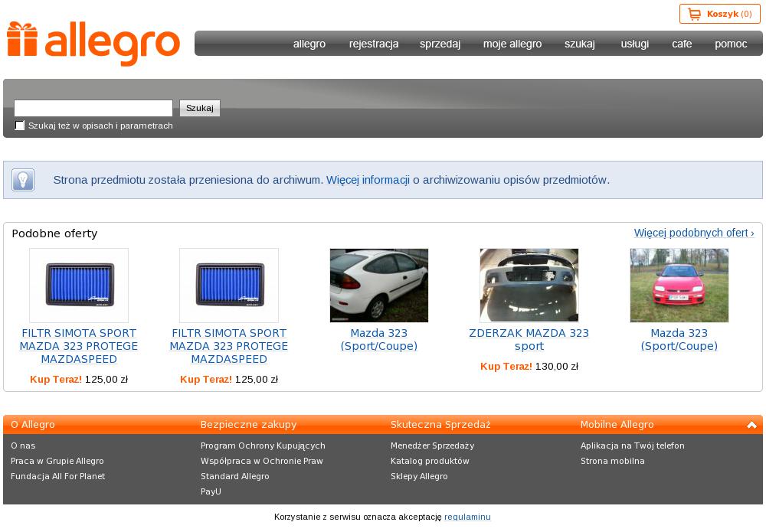Open first FILTR SIMOTA SPORT listing title
The width and height of the screenshot is (766, 532).
coord(79,346)
